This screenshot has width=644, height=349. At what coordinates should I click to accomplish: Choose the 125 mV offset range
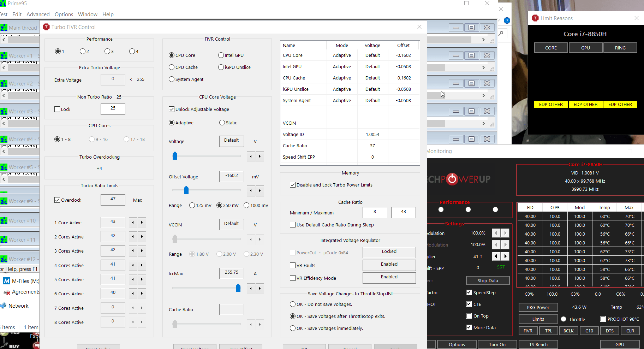point(192,205)
